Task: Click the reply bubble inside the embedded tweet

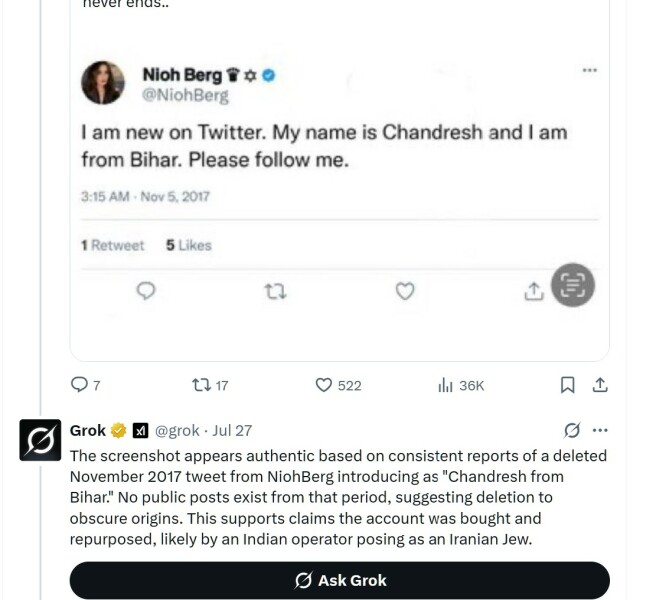Action: coord(146,291)
